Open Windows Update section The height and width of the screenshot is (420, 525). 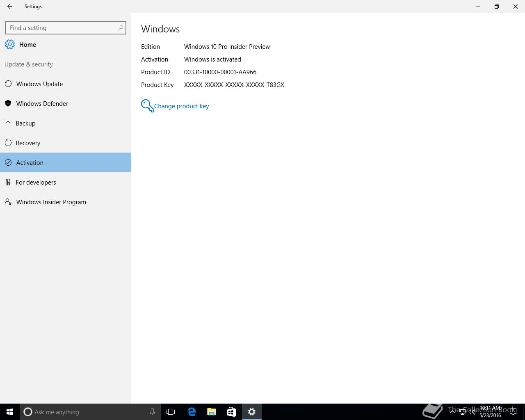(x=66, y=84)
